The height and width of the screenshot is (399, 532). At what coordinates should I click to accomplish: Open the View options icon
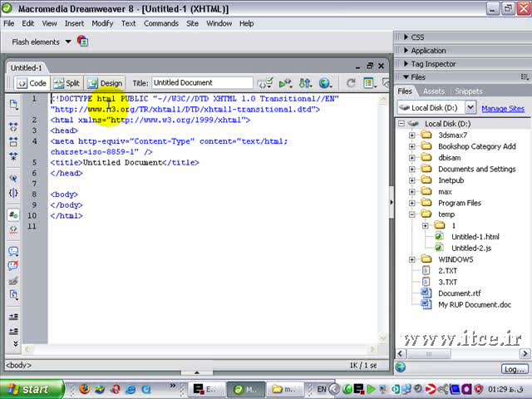pyautogui.click(x=369, y=83)
